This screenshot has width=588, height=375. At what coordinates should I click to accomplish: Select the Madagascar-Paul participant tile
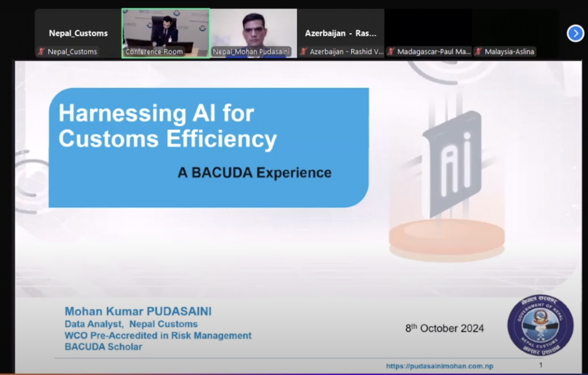(428, 30)
